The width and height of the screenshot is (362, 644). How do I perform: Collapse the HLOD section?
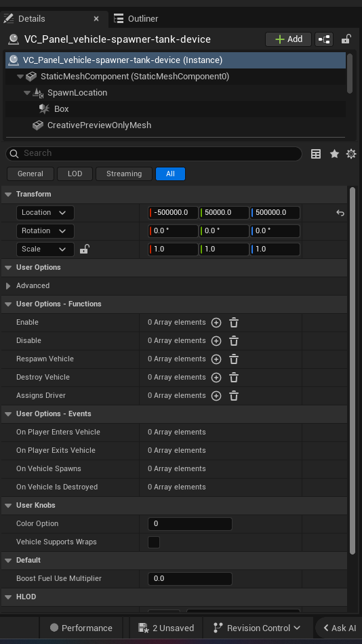(x=8, y=597)
